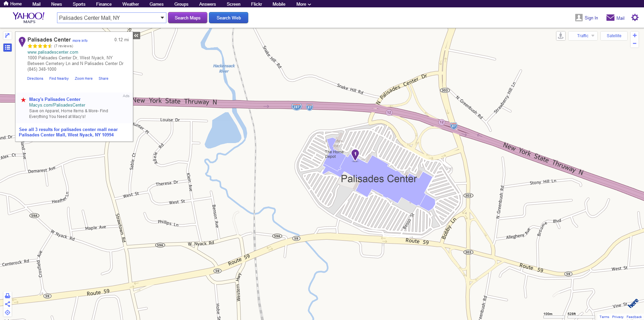
Task: Click the Find Nearby link
Action: click(x=59, y=79)
